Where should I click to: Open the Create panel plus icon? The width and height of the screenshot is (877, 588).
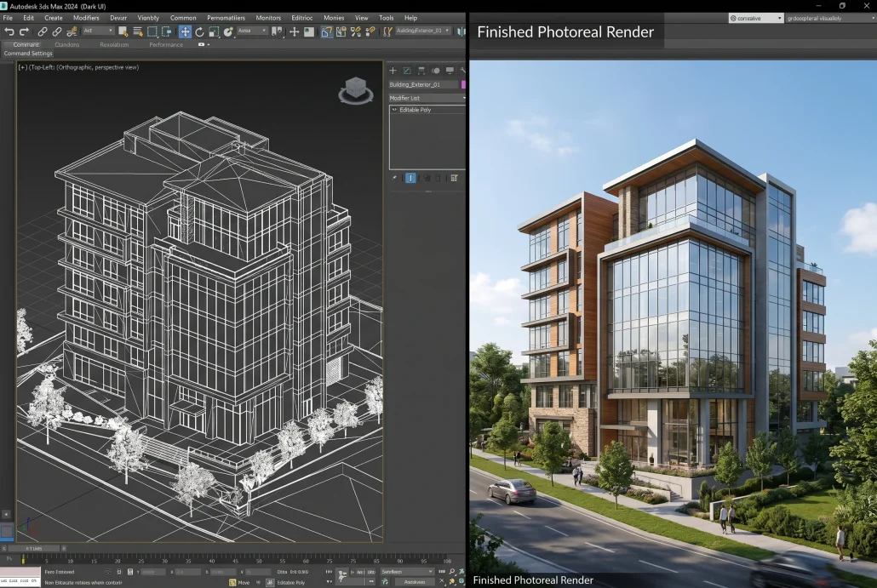point(393,71)
